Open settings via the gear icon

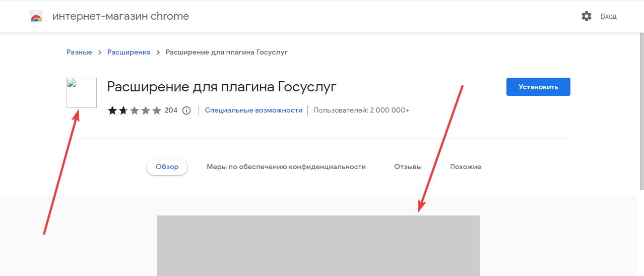point(586,16)
